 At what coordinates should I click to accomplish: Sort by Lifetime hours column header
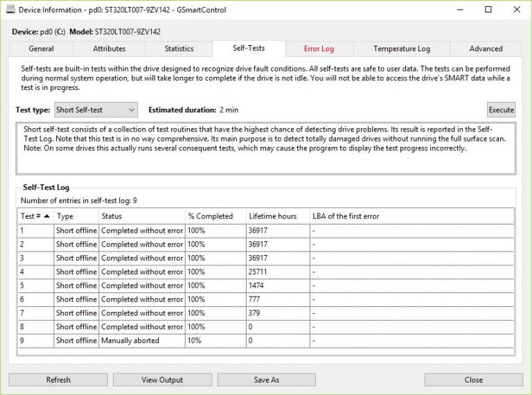tap(278, 216)
